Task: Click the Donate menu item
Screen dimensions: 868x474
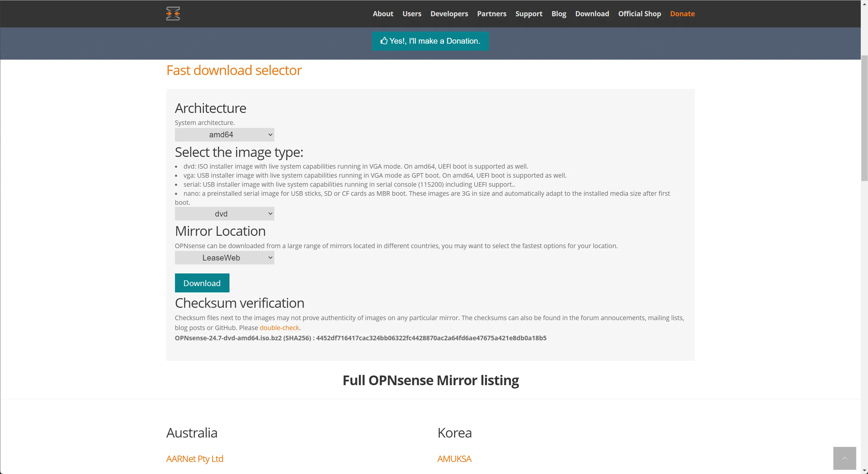Action: tap(682, 14)
